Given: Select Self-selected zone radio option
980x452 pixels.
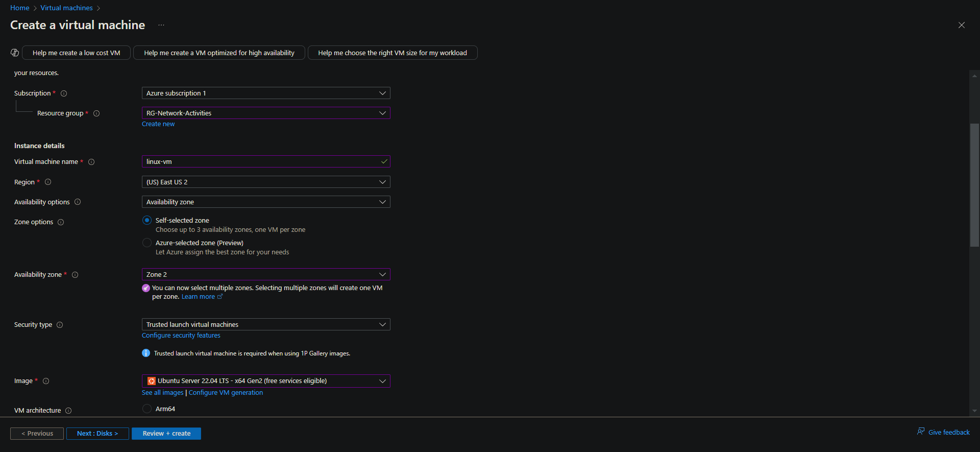Looking at the screenshot, I should 147,220.
